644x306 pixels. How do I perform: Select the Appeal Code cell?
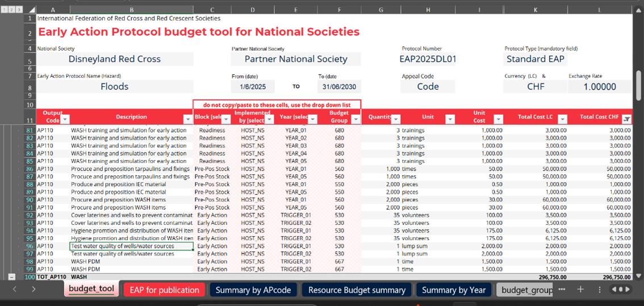click(428, 87)
